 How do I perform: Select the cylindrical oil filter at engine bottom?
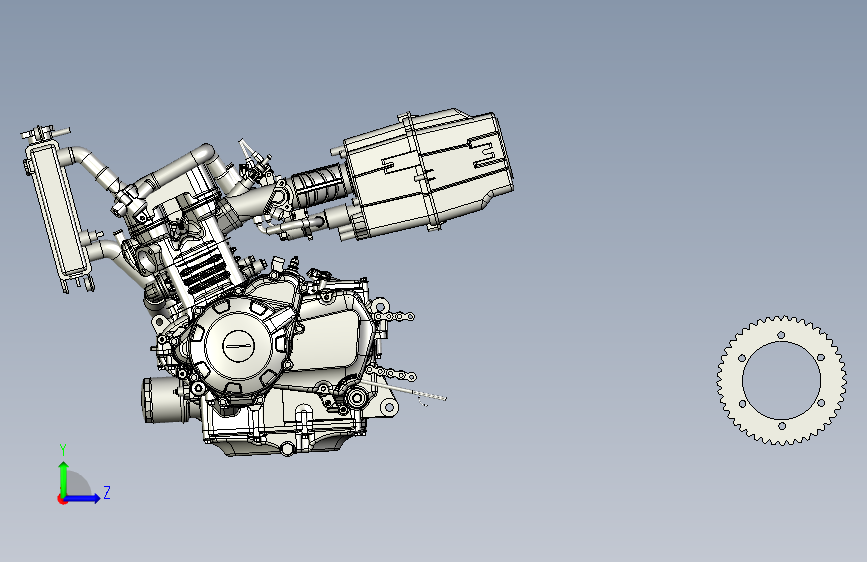coord(165,400)
